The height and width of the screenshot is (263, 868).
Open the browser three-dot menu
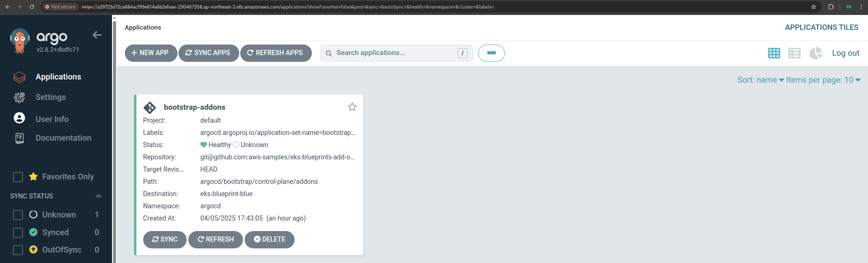(x=861, y=7)
